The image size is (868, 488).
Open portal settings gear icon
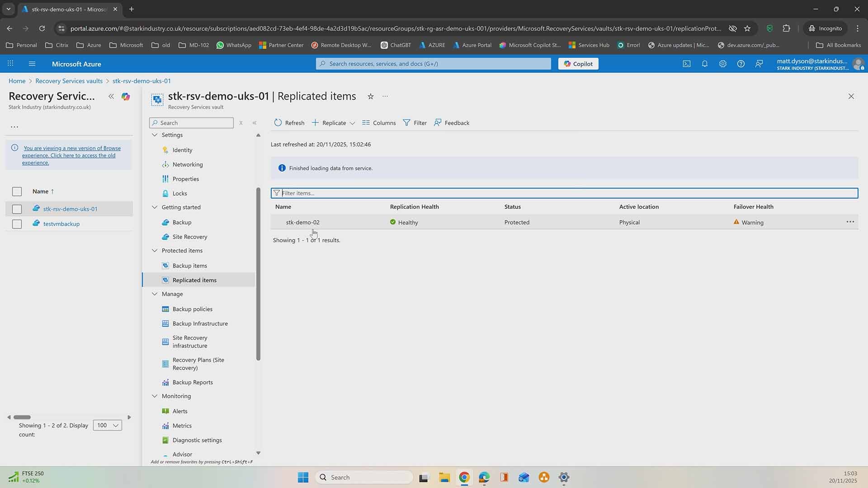click(722, 64)
